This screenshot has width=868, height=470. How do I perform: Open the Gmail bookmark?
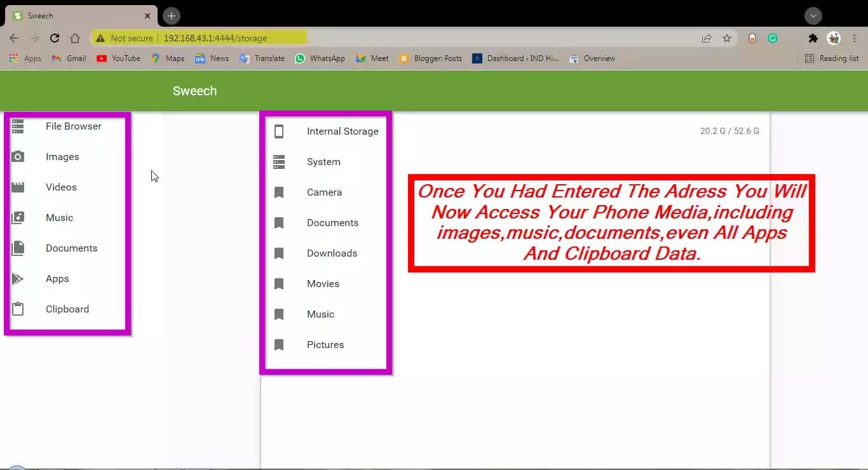[x=69, y=58]
